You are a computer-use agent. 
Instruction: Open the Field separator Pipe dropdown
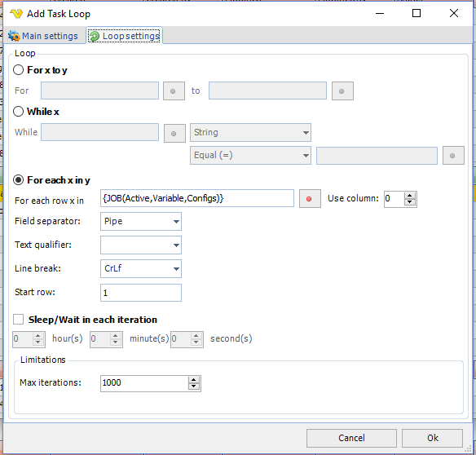click(141, 221)
